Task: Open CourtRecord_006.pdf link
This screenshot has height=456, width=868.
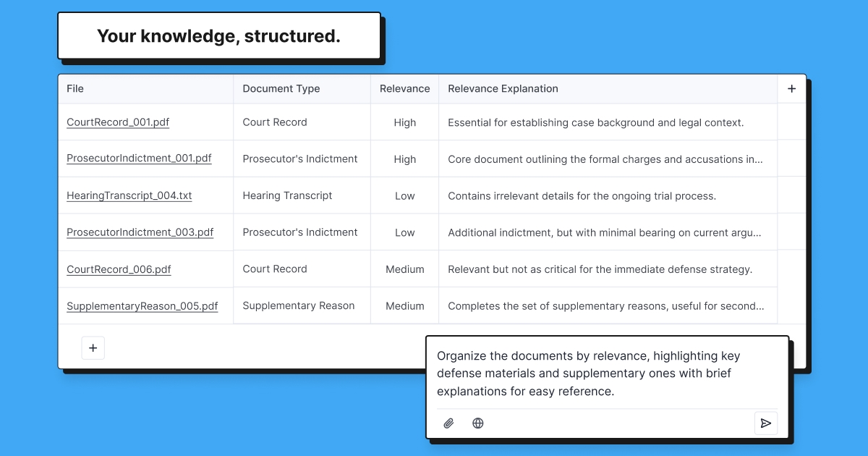Action: pos(119,269)
